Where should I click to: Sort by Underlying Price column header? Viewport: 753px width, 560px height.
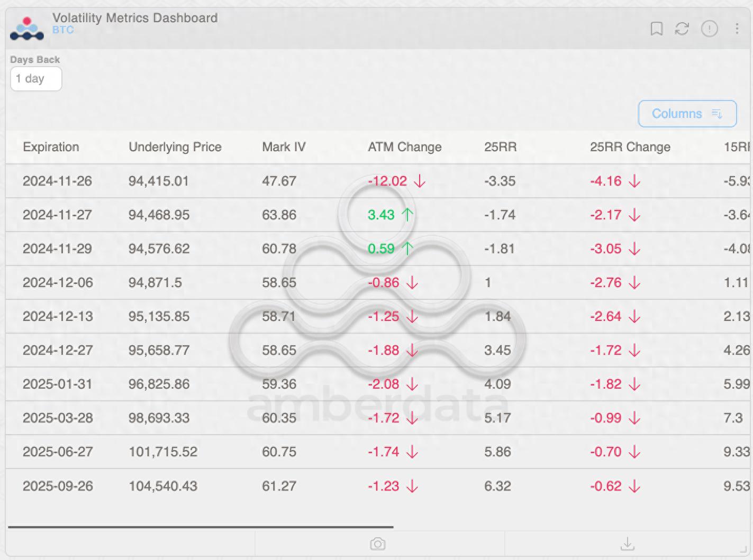(175, 147)
